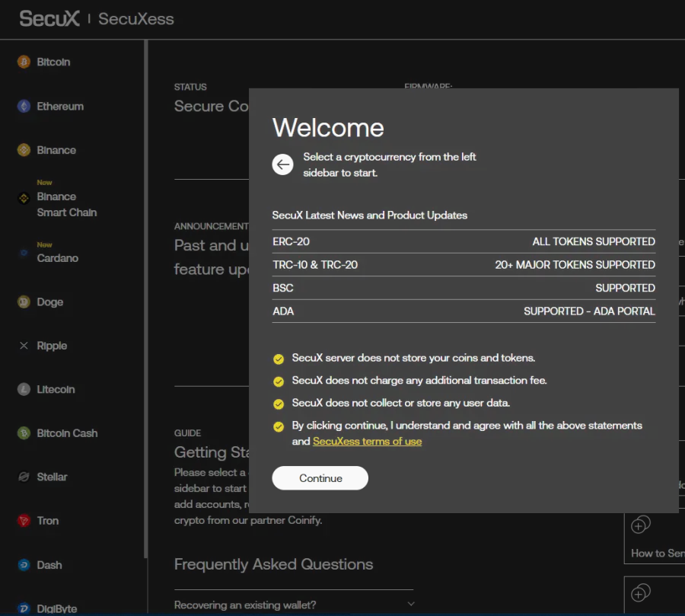This screenshot has height=616, width=685.
Task: Select DigiByte in the sidebar
Action: (57, 608)
